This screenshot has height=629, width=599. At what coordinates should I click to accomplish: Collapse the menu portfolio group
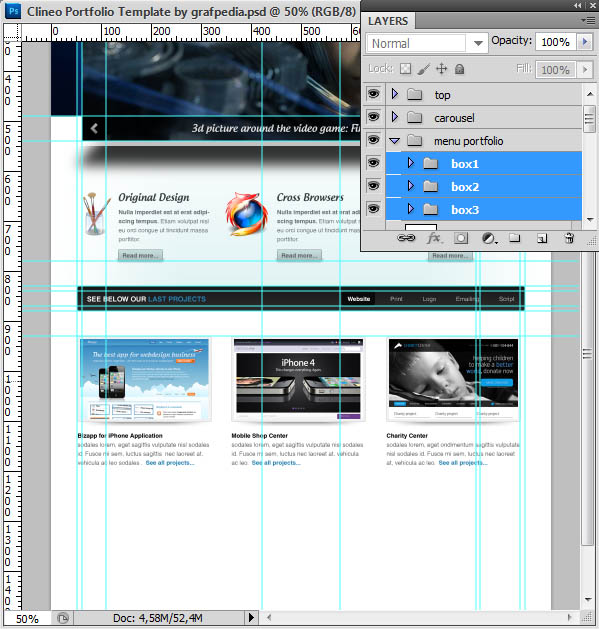395,141
